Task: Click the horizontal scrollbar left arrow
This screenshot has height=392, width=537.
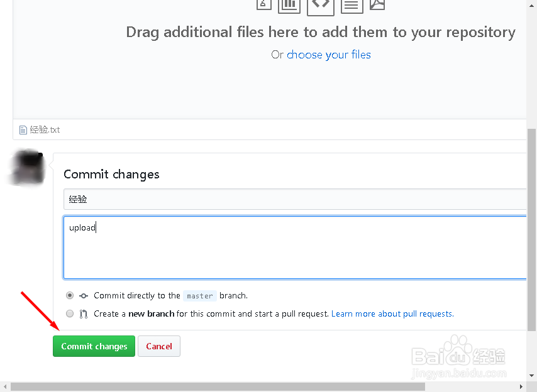Action: pyautogui.click(x=5, y=387)
